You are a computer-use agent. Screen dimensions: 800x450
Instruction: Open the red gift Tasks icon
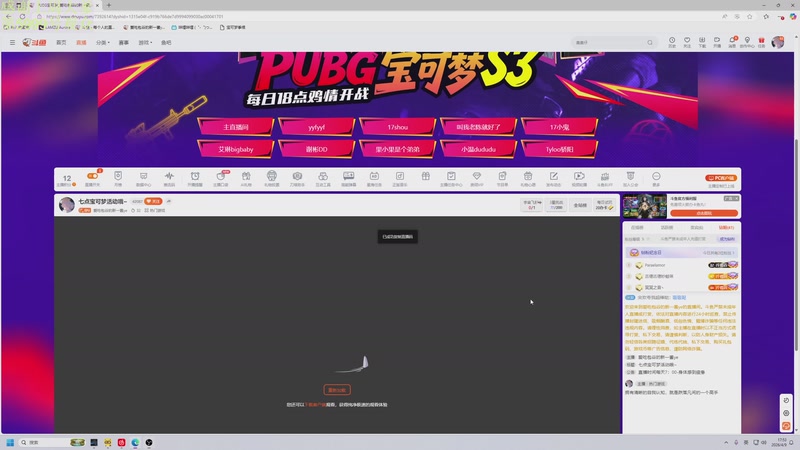click(x=761, y=42)
